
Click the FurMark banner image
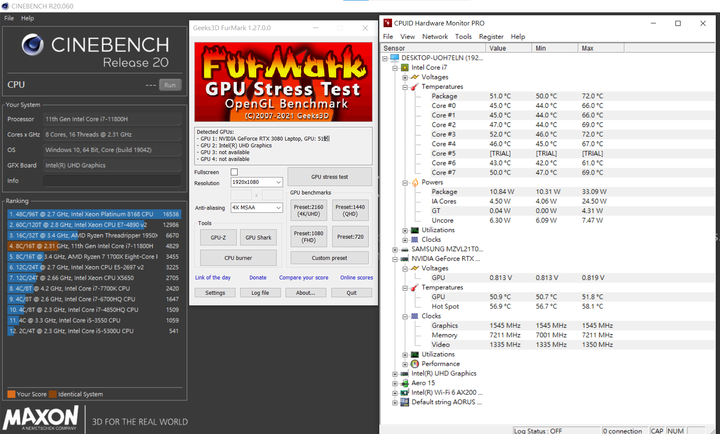pyautogui.click(x=283, y=82)
